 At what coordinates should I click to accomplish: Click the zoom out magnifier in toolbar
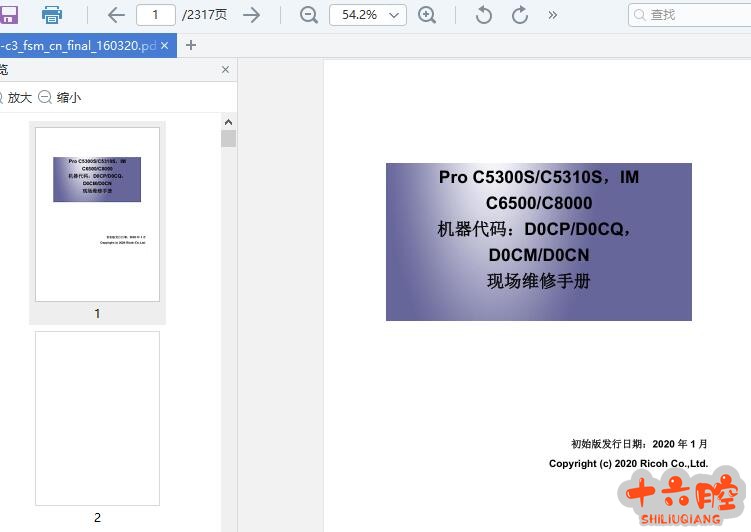coord(309,15)
